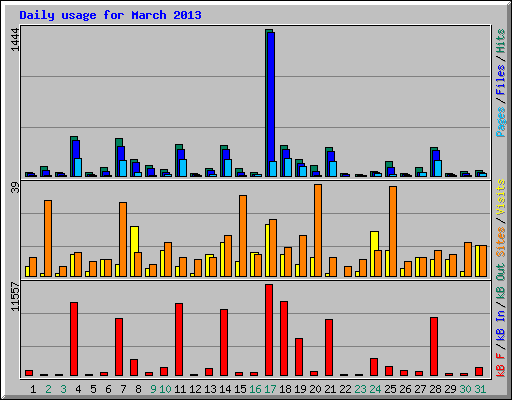
Task: Click the 'Visits' legend label
Action: [500, 197]
